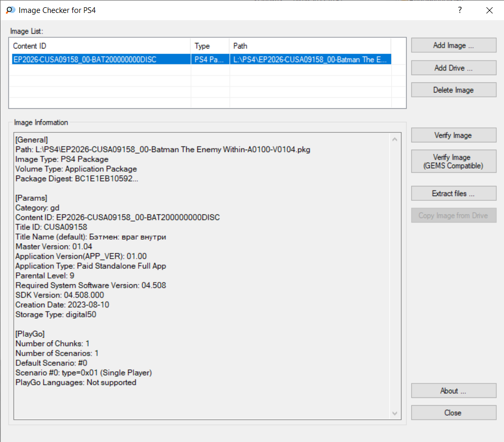Click the SDK Version: 04.508.000 line
Viewport: 504px width, 442px height.
(60, 295)
